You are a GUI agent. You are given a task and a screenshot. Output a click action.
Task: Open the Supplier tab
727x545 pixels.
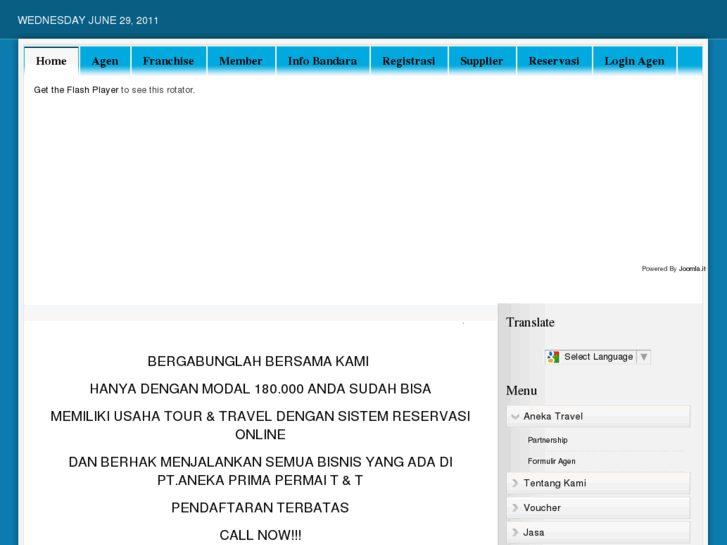481,61
